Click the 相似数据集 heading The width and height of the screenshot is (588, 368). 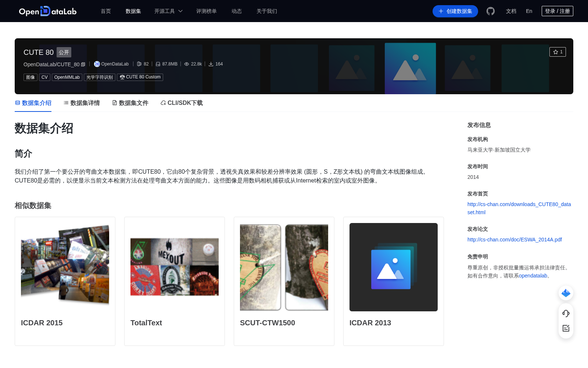(x=33, y=205)
